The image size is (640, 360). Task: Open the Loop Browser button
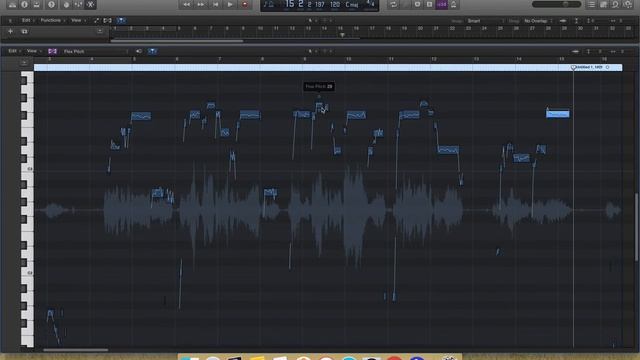click(616, 4)
